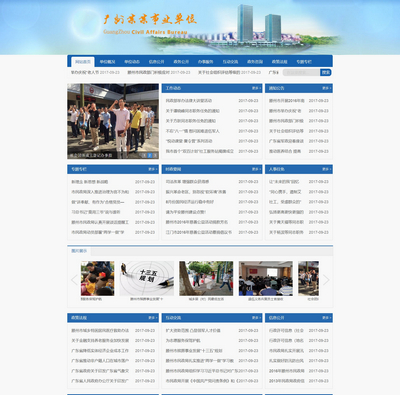
Task: Open the 单位动态 navigation item
Action: click(x=132, y=62)
